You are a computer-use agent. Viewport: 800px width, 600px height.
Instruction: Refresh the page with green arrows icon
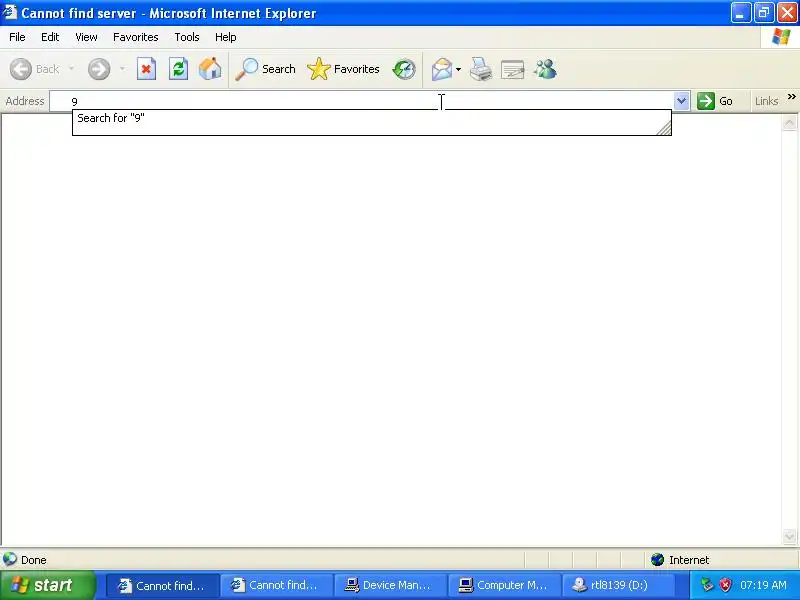[178, 69]
